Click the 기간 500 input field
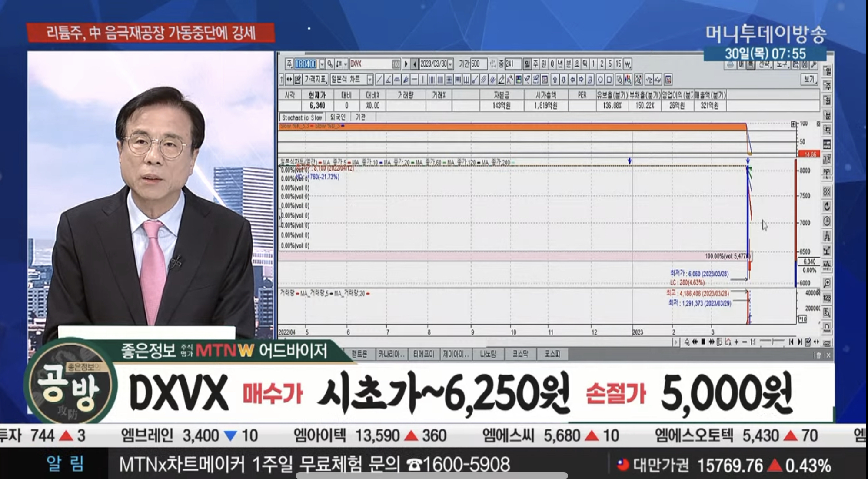The width and height of the screenshot is (868, 479). [479, 64]
